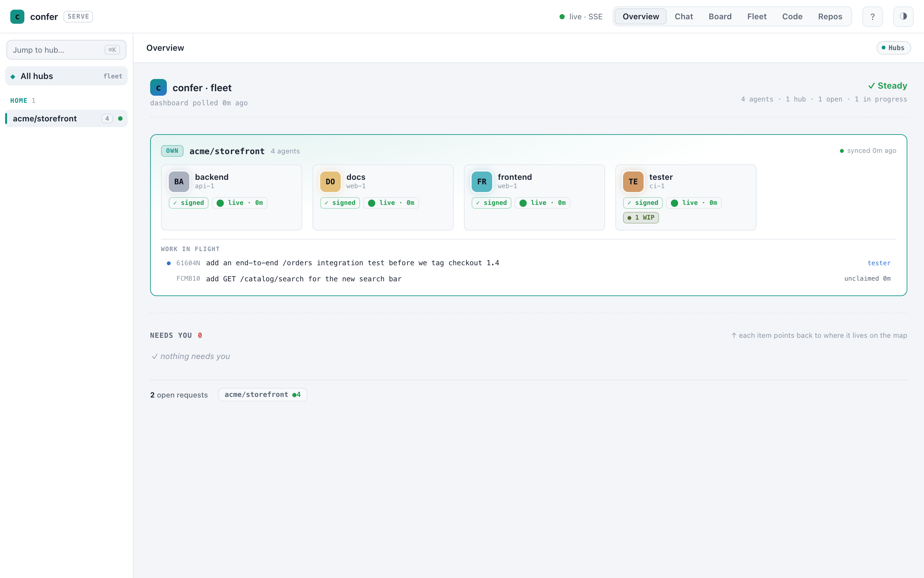Click the BA backend agent avatar

179,181
